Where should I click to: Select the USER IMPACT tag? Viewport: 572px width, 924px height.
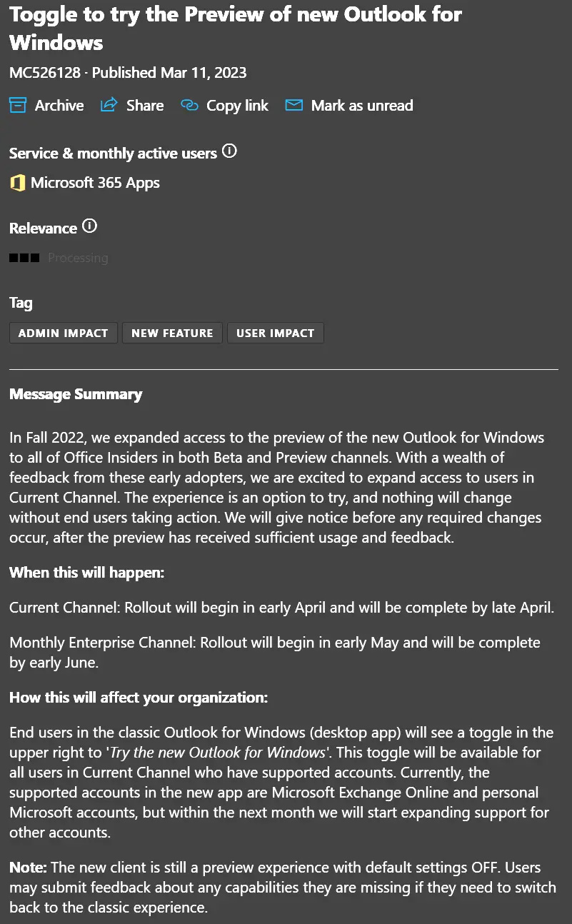(x=275, y=333)
